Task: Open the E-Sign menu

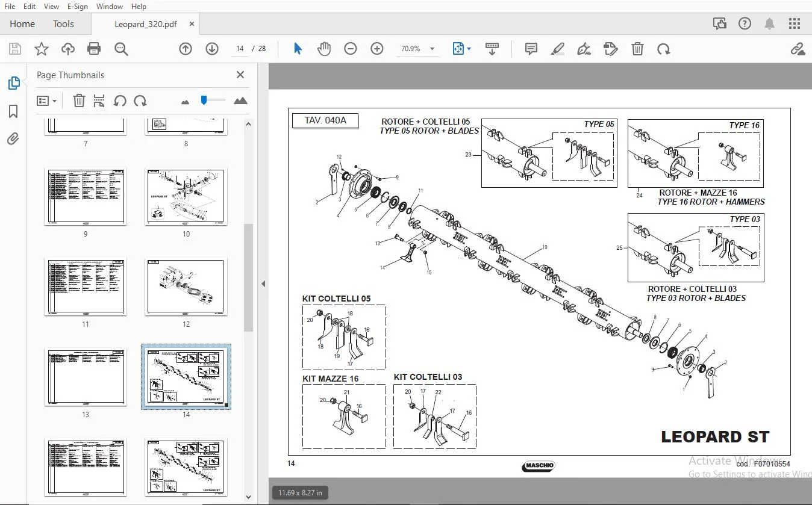Action: pyautogui.click(x=78, y=7)
